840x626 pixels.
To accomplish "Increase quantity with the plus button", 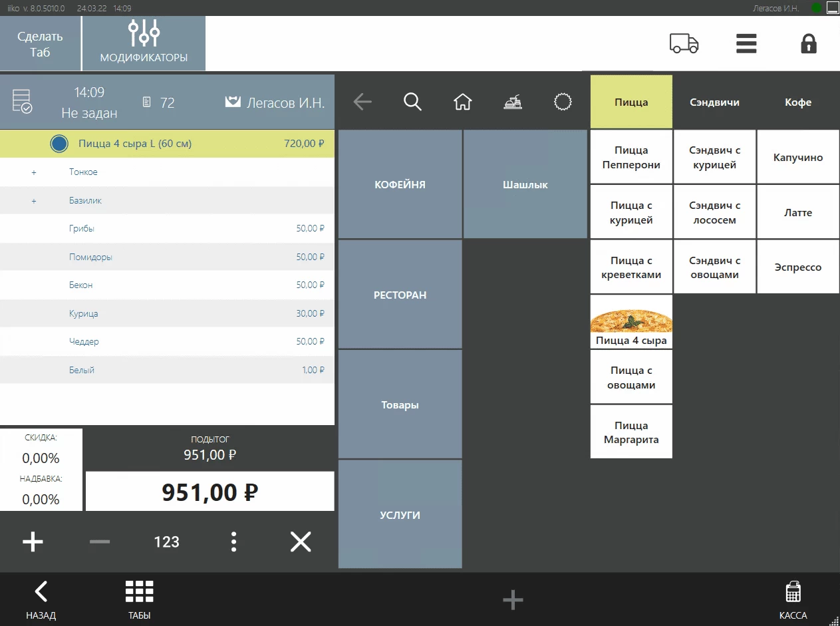I will click(x=33, y=542).
